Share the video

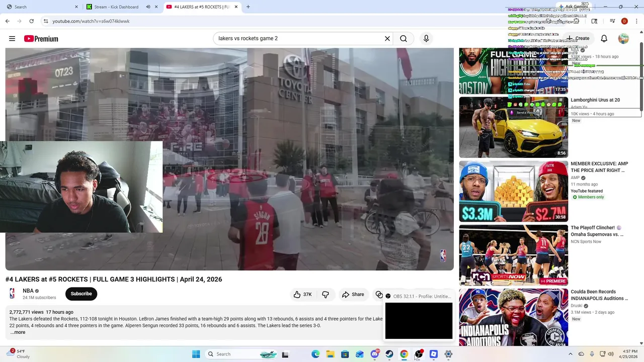point(353,295)
